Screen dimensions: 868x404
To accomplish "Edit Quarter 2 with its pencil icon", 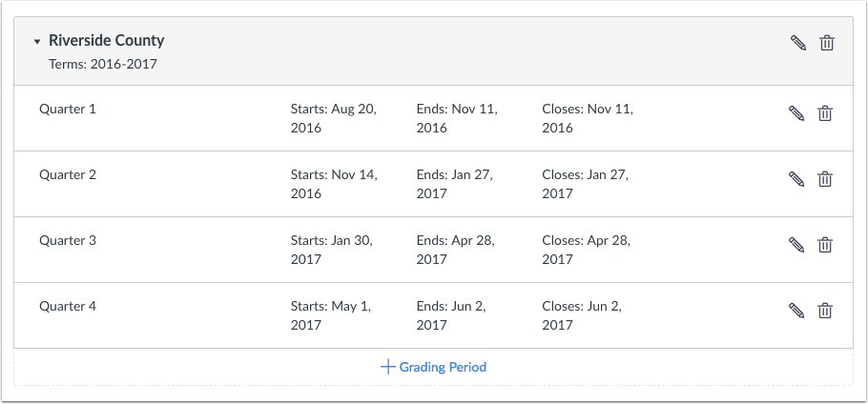I will pos(796,179).
